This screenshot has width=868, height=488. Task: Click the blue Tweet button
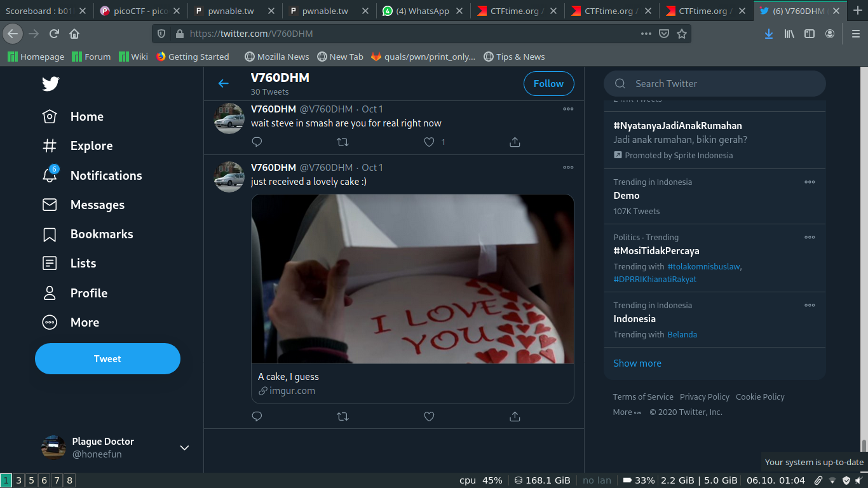tap(107, 358)
